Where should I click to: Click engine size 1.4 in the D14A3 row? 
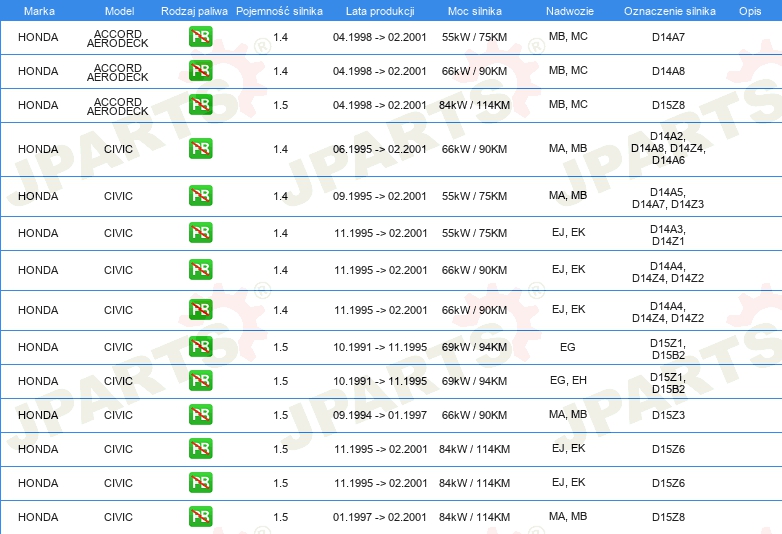click(x=280, y=233)
